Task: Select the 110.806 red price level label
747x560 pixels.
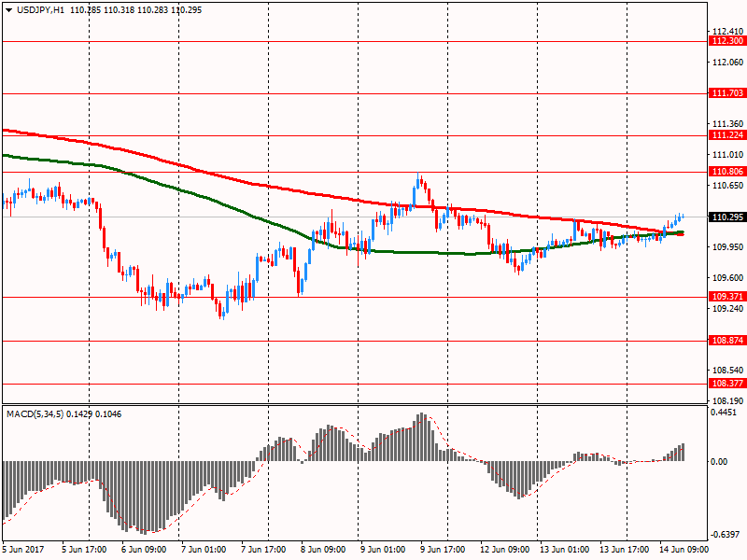Action: (727, 172)
